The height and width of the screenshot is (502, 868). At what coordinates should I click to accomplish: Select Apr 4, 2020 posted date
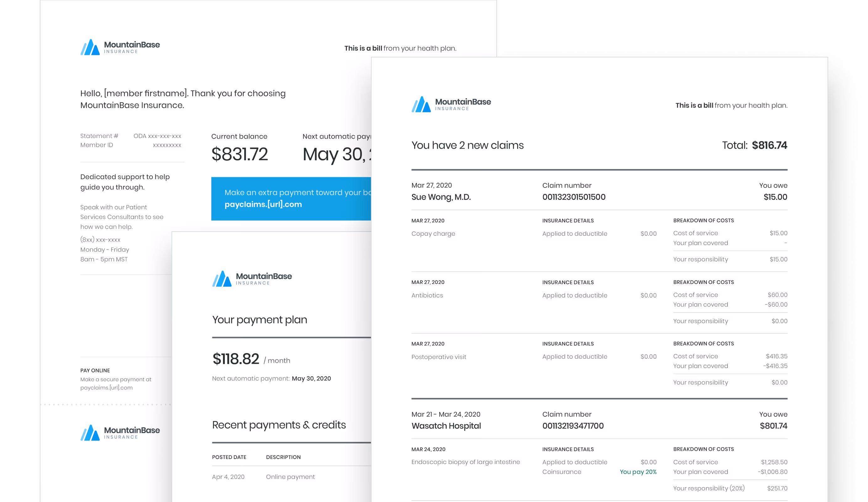coord(228,477)
